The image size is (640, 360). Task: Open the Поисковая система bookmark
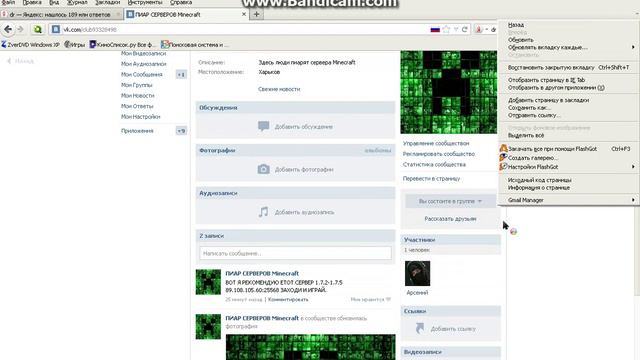coord(195,44)
